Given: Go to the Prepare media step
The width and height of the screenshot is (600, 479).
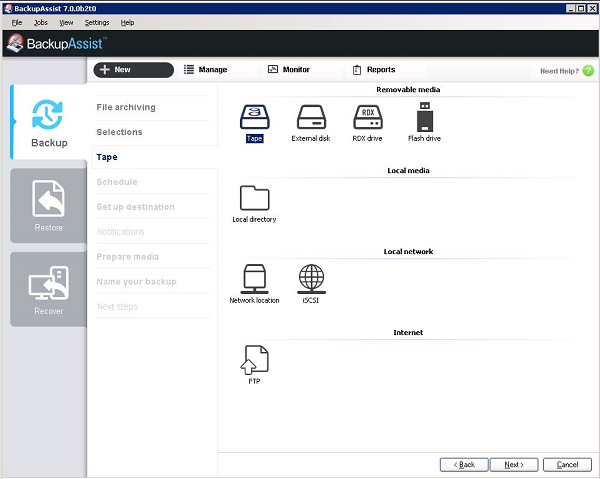Looking at the screenshot, I should click(152, 257).
